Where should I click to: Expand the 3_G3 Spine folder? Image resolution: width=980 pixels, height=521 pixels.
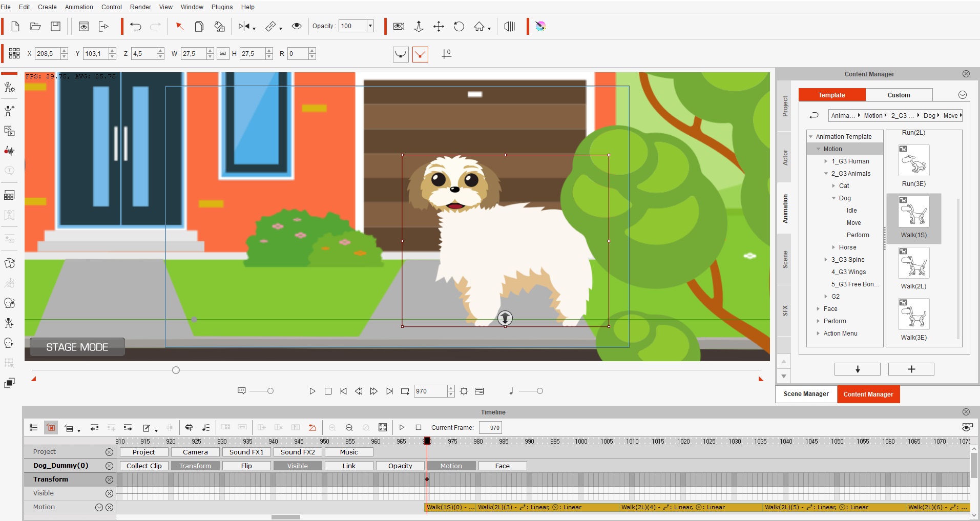coord(826,260)
